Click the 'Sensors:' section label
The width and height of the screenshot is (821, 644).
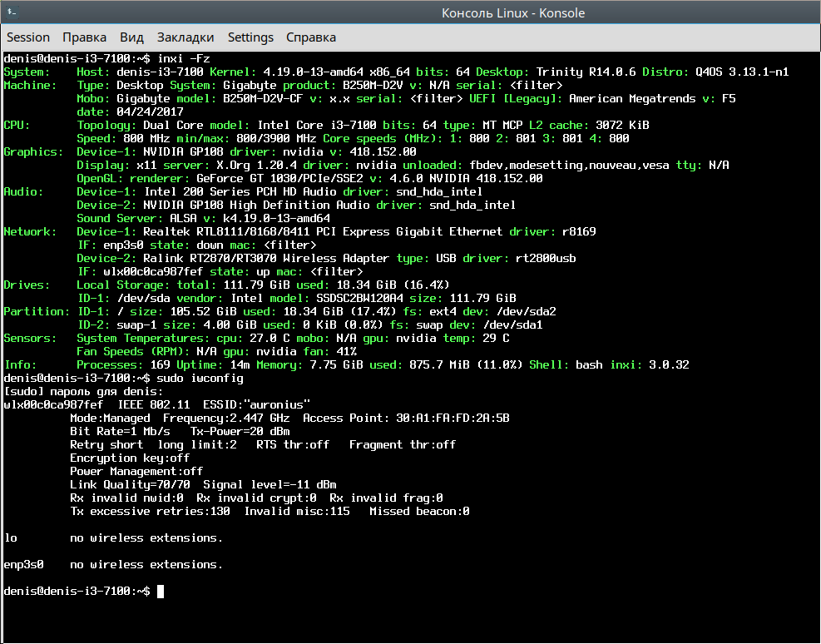coord(30,339)
